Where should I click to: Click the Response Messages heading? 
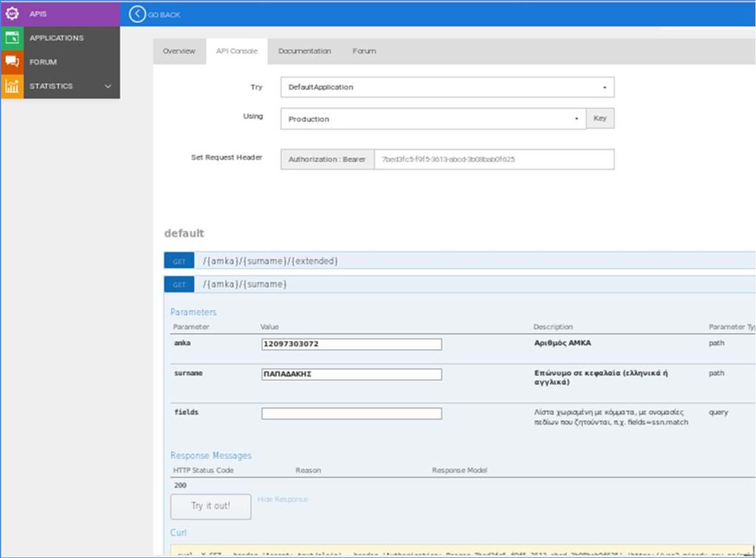click(210, 455)
